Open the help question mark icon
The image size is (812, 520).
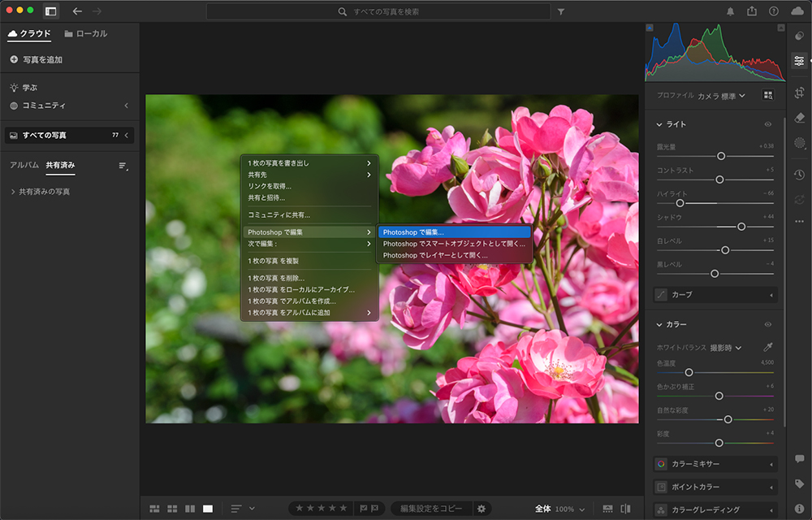coord(773,11)
